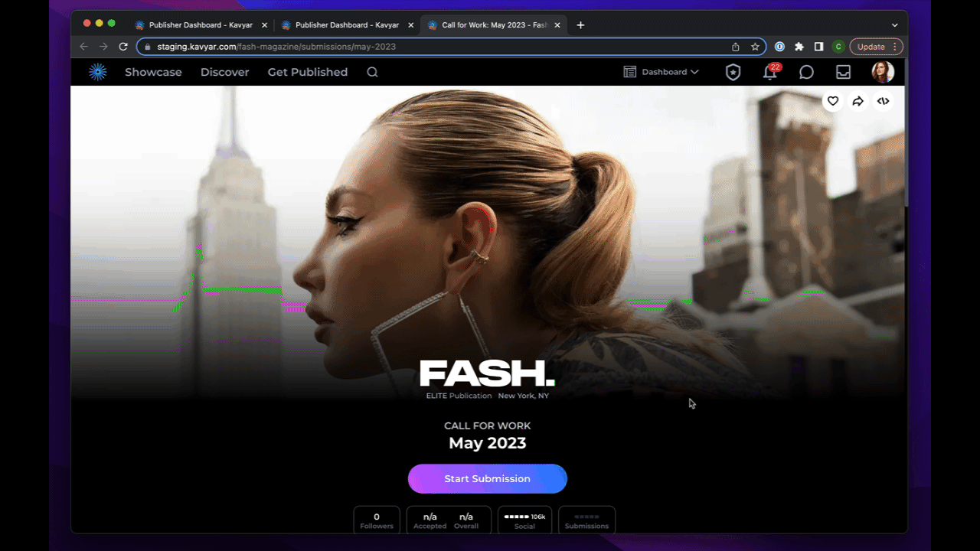Click the URL address bar field
Viewport: 980px width, 551px height.
click(x=452, y=47)
